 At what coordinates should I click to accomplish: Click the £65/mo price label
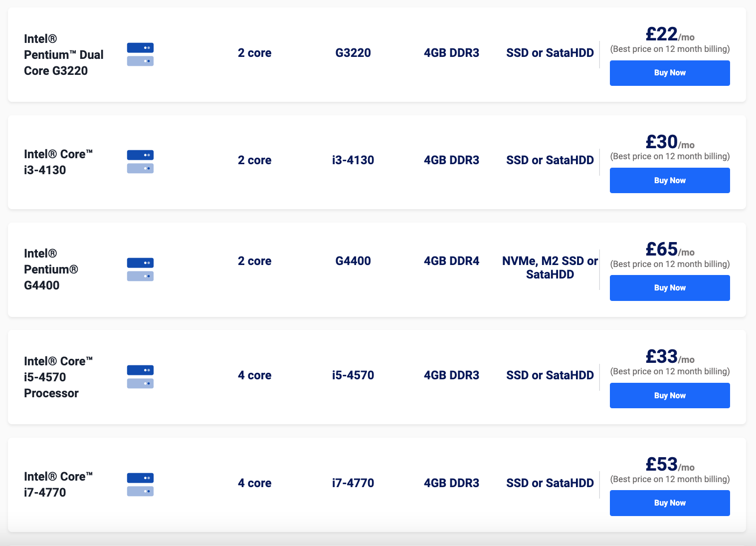670,249
